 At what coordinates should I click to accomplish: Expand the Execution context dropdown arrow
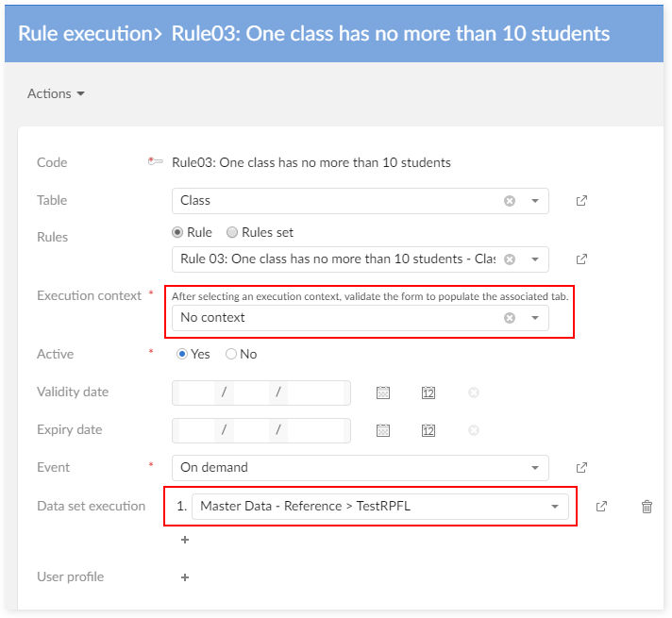click(535, 318)
